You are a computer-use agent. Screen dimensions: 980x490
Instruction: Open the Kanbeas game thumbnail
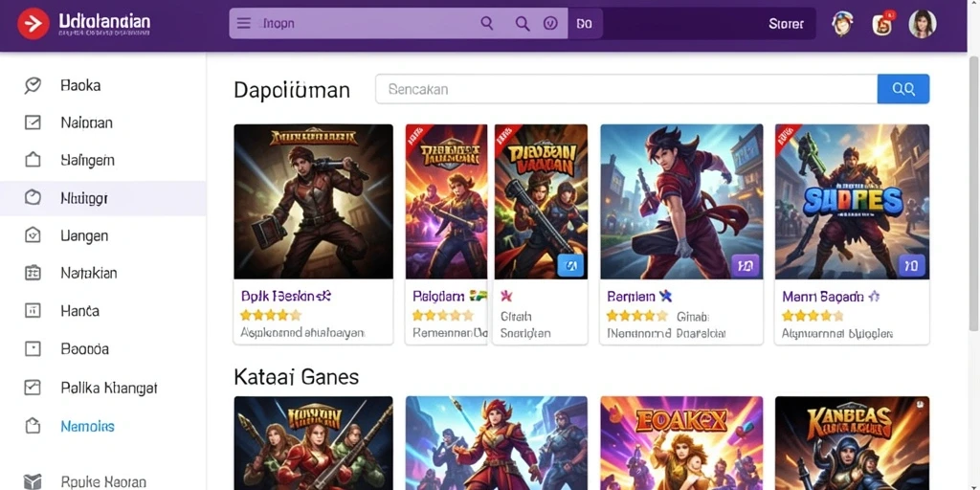[x=852, y=443]
